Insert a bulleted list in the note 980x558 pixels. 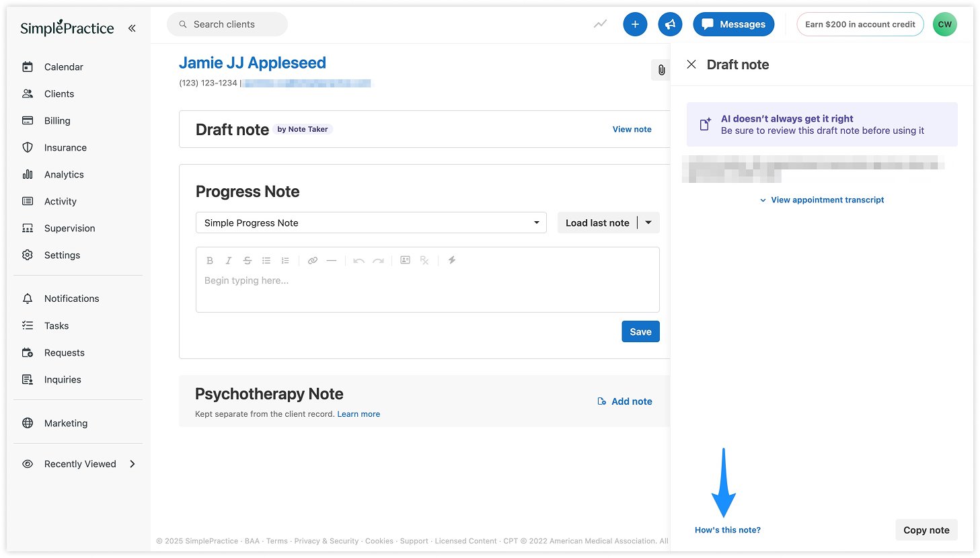(266, 260)
